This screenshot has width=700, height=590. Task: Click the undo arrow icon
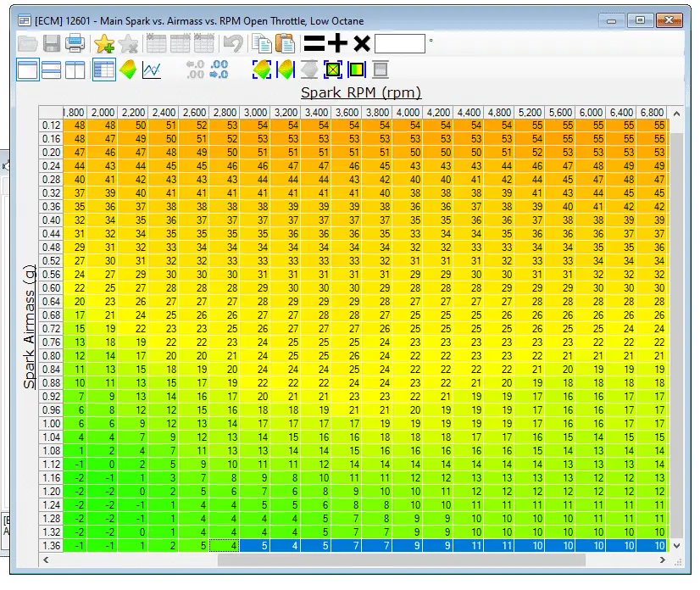click(x=233, y=43)
